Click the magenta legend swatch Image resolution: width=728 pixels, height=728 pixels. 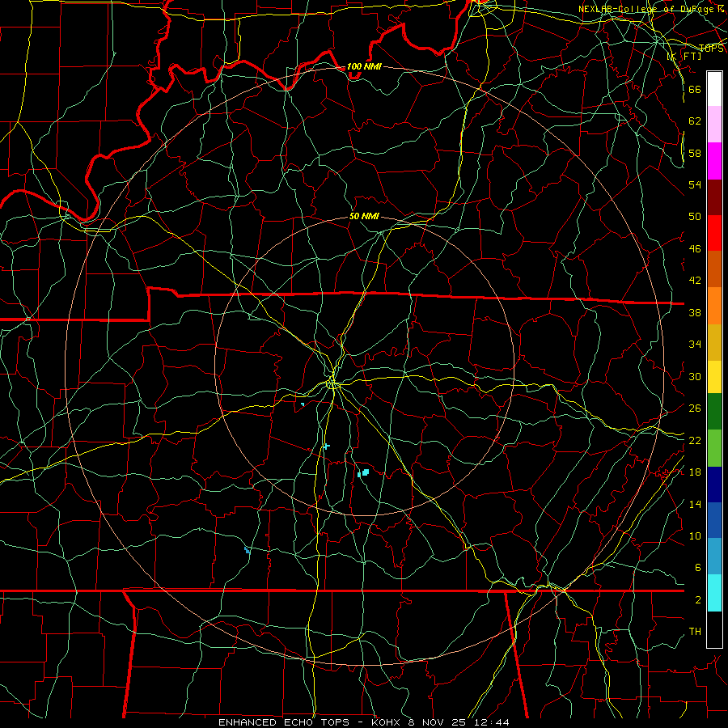(714, 161)
